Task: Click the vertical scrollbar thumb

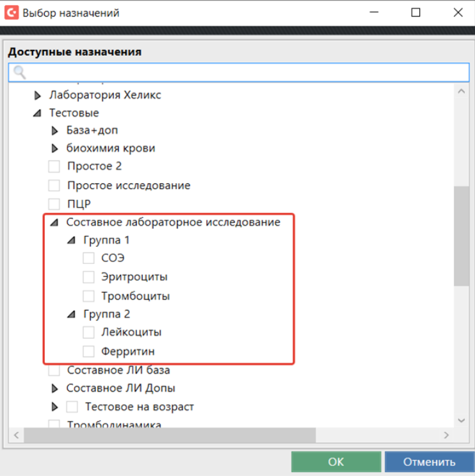Action: (461, 236)
